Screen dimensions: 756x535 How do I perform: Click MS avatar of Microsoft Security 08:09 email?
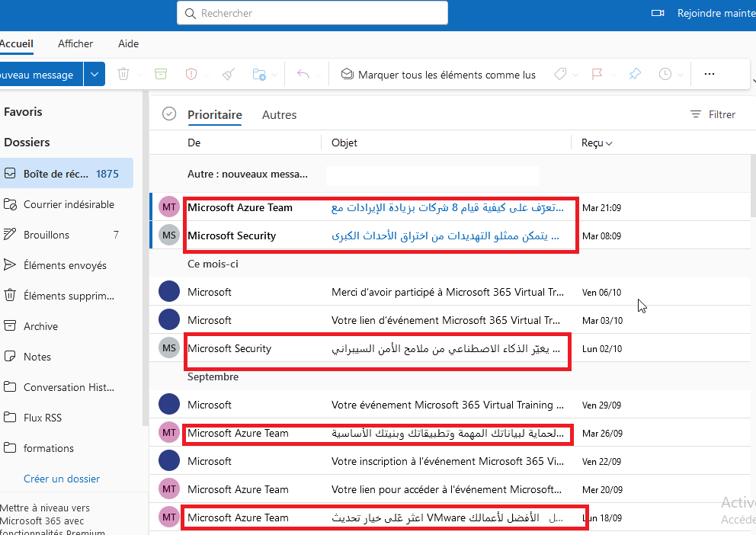pos(168,235)
